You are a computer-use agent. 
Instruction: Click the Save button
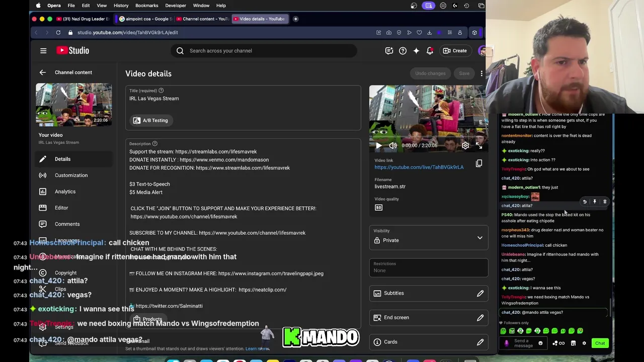(464, 73)
